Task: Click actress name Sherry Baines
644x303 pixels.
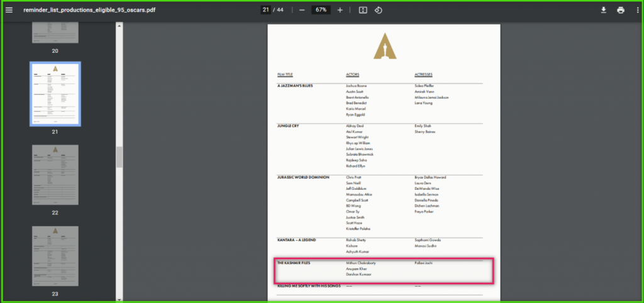Action: click(425, 131)
